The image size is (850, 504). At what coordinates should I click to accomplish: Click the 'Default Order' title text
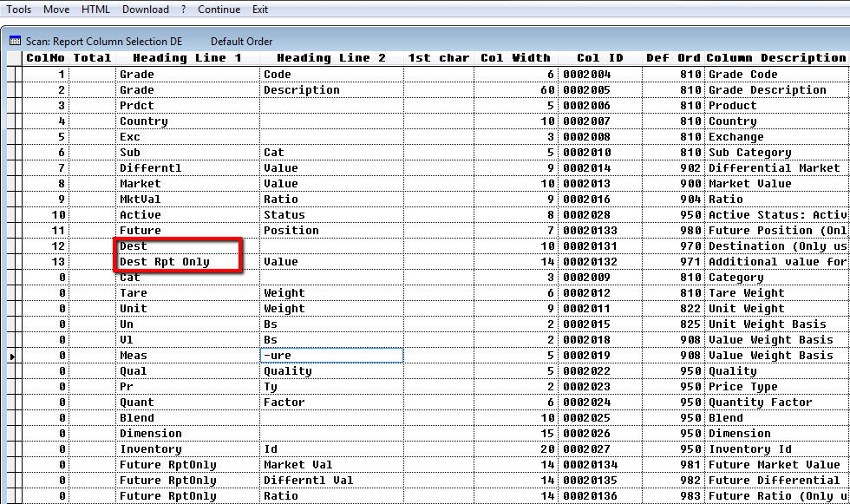coord(241,41)
